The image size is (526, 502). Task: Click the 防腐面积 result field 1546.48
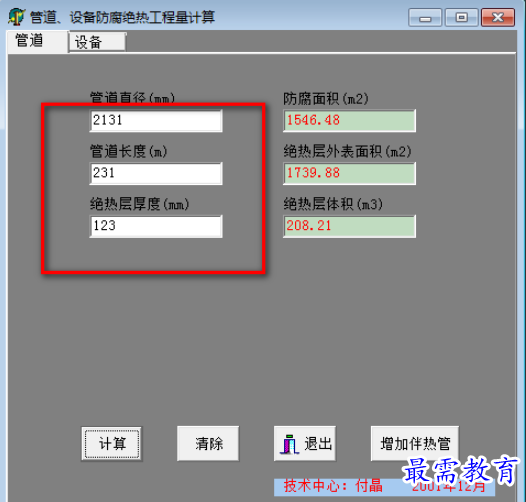click(349, 120)
